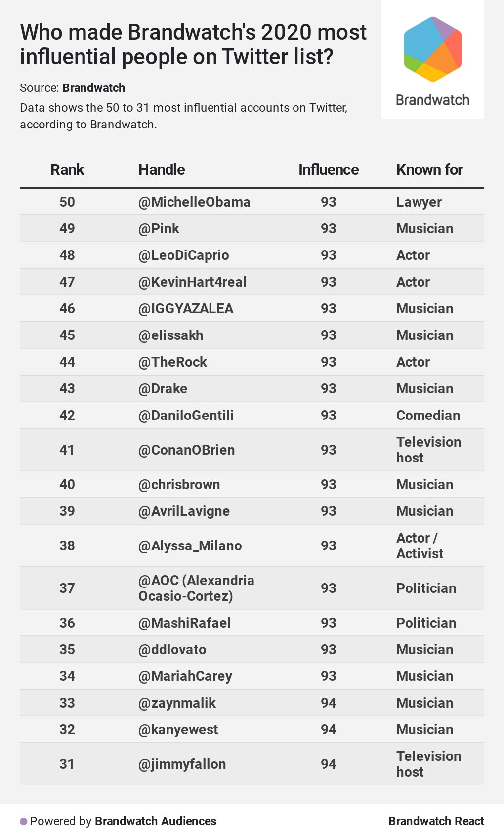Viewport: 504px width, 838px height.
Task: Sort table by Influence column header
Action: (x=328, y=170)
